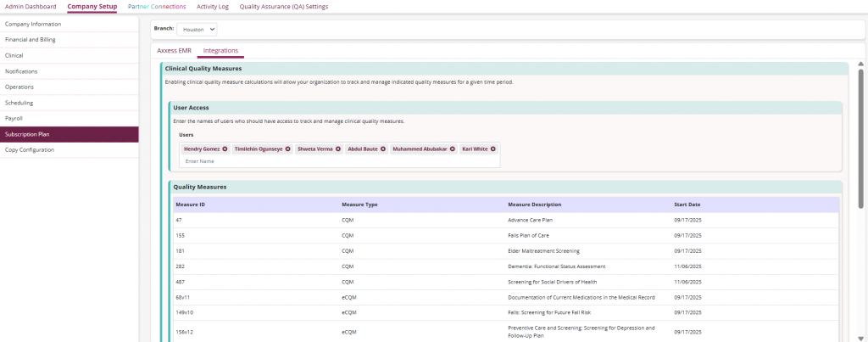Screen dimensions: 868x342
Task: Click the x next to Muhammed Abubakar
Action: 452,149
